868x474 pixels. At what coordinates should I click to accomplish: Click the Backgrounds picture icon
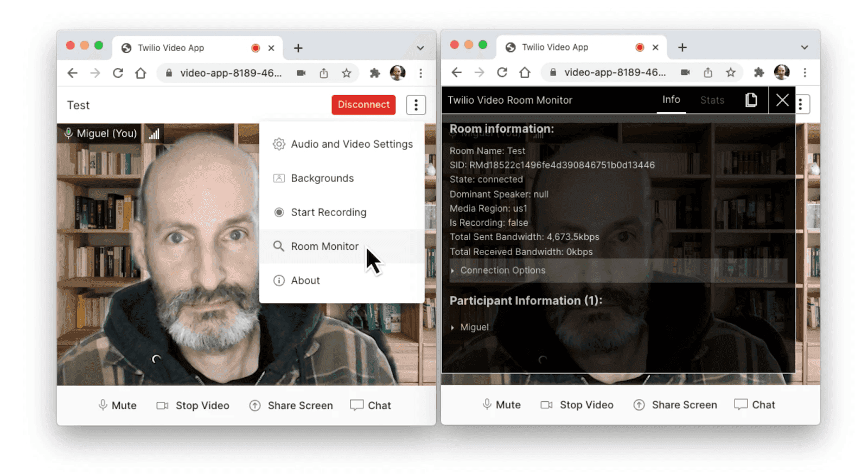[279, 178]
